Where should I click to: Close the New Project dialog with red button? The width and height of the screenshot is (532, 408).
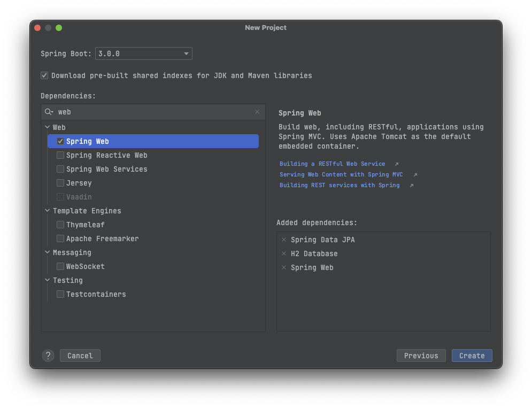[37, 28]
